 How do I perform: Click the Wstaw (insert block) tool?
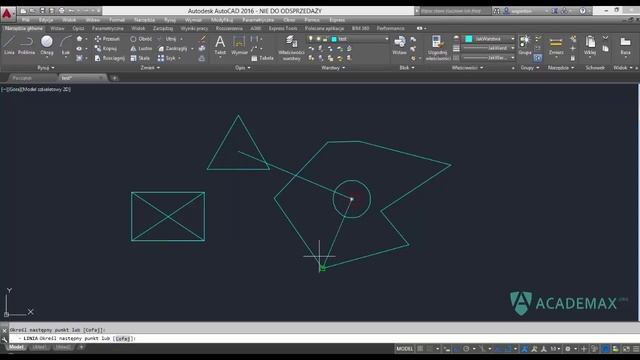click(x=399, y=45)
